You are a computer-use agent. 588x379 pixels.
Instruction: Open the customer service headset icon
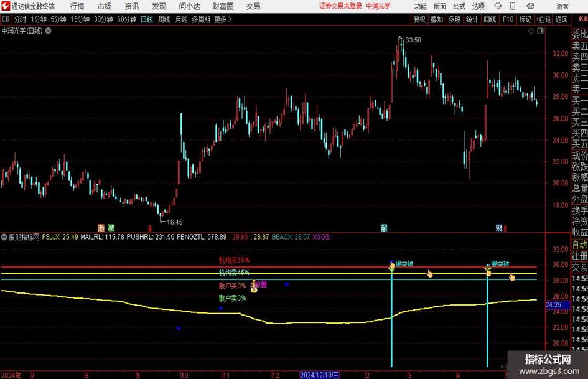point(498,6)
